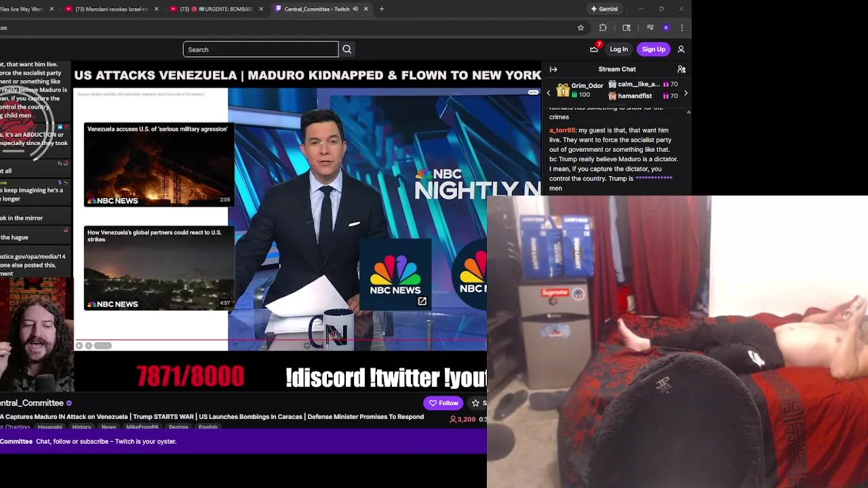The image size is (868, 488).
Task: Click the viewer count 3,209
Action: click(x=463, y=419)
